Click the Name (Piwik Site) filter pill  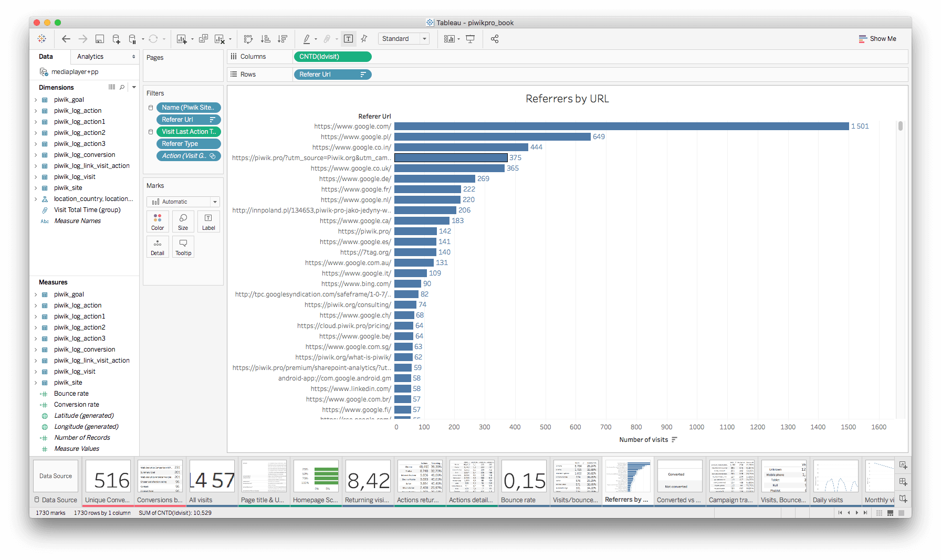(189, 108)
